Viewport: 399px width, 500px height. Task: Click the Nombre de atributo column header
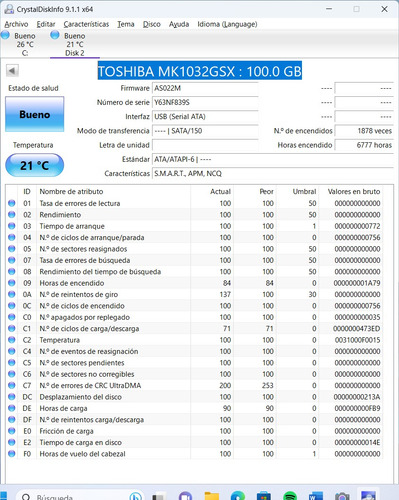click(x=71, y=191)
